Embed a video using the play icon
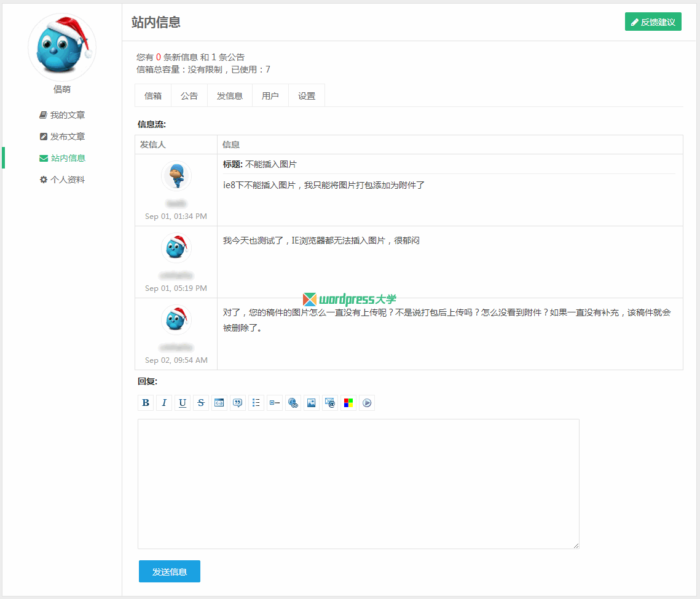The image size is (700, 599). point(367,403)
